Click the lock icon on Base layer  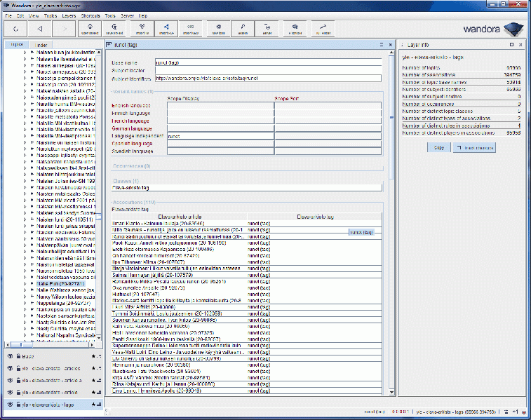[18, 356]
